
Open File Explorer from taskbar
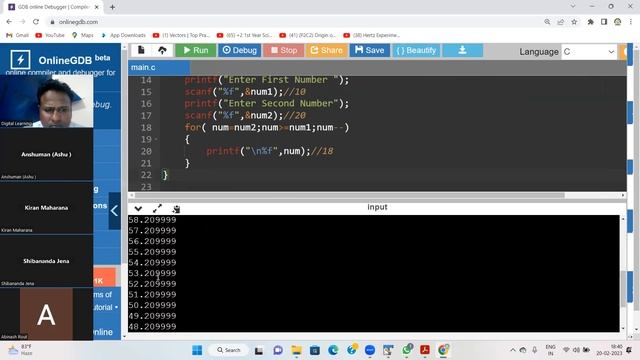[x=296, y=350]
